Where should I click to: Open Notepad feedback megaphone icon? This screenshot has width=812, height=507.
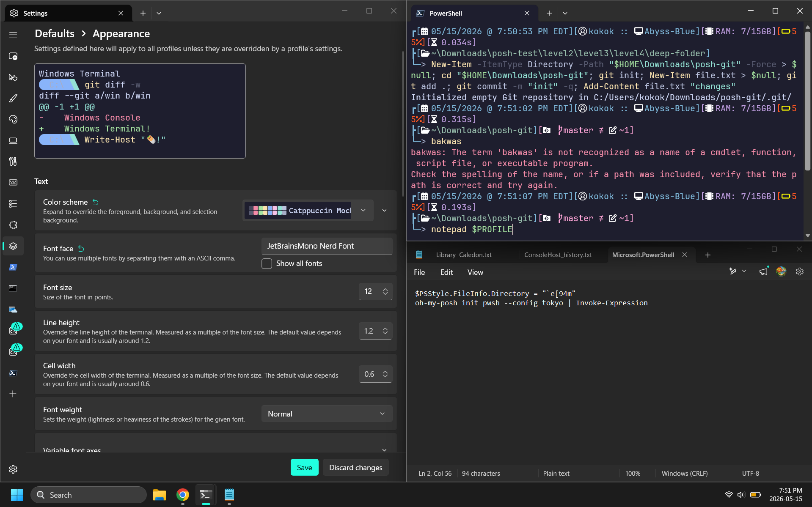point(763,272)
